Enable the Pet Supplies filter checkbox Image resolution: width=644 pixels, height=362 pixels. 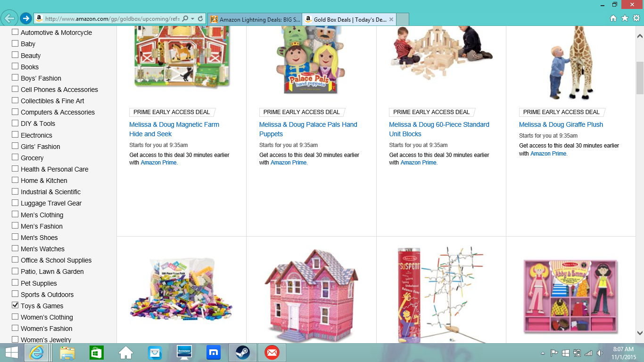click(x=15, y=283)
